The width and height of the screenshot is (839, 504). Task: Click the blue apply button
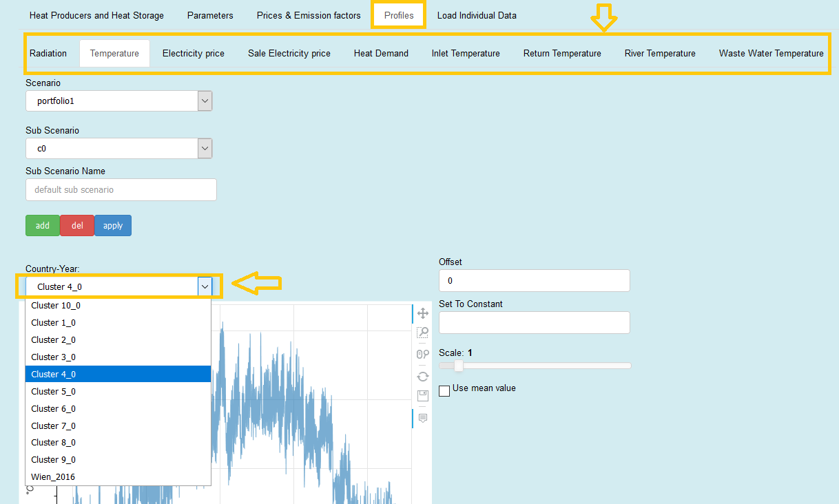[x=113, y=226]
